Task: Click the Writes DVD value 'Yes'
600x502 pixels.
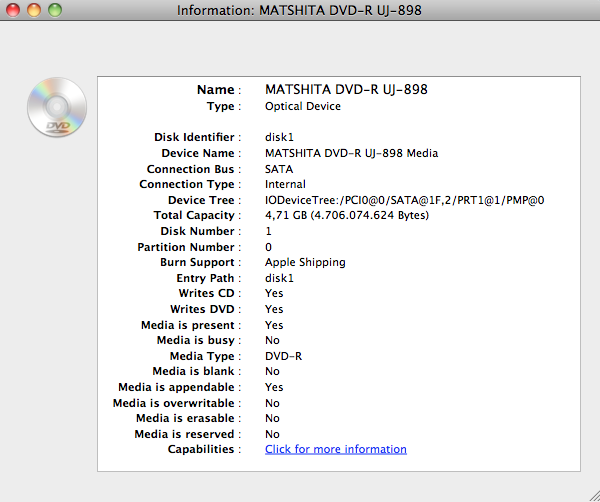Action: point(274,309)
